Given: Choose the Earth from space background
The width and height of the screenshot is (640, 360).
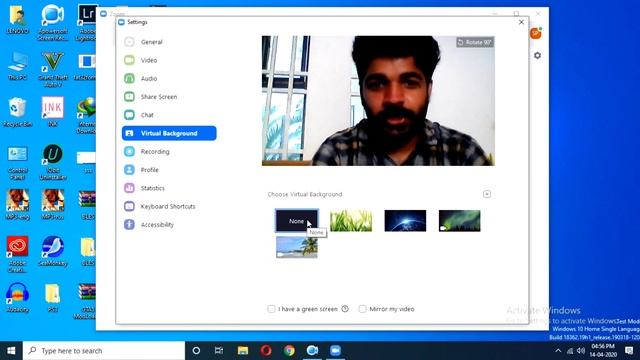Looking at the screenshot, I should pos(405,221).
